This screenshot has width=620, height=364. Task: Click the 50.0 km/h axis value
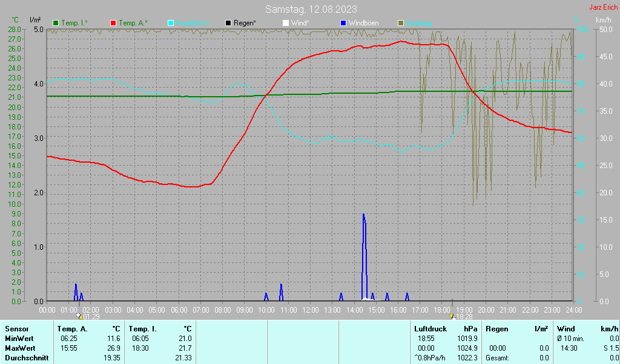(x=605, y=30)
